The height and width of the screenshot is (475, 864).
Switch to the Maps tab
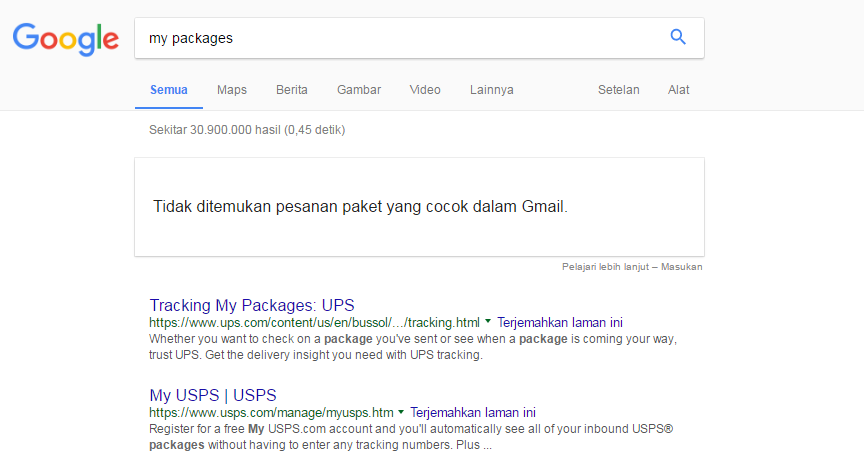coord(232,90)
